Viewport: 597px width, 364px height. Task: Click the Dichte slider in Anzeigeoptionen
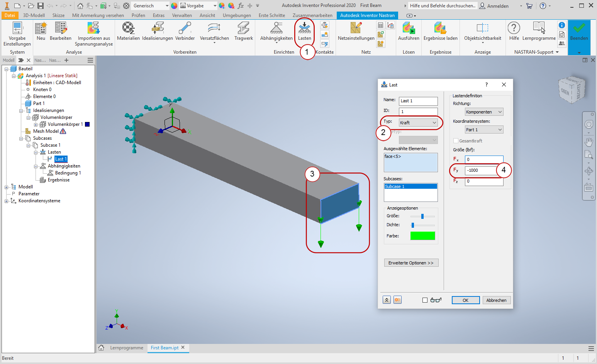pos(422,225)
